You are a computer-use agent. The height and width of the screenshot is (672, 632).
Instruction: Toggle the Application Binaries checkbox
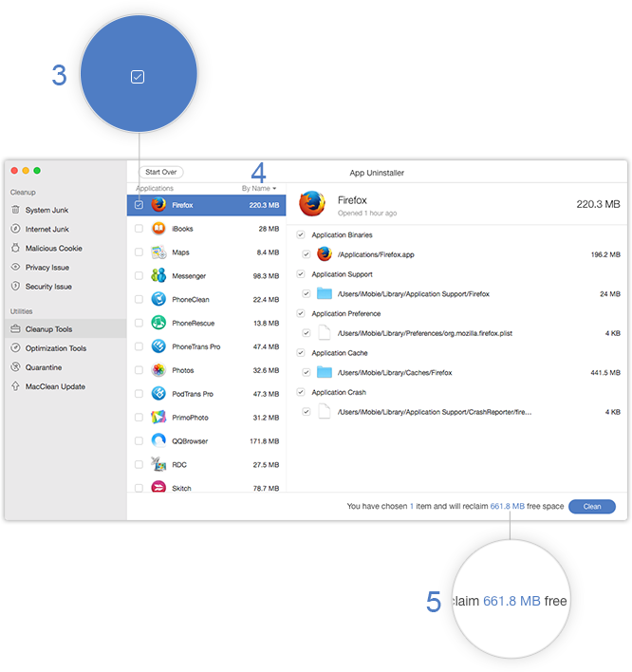(x=301, y=234)
